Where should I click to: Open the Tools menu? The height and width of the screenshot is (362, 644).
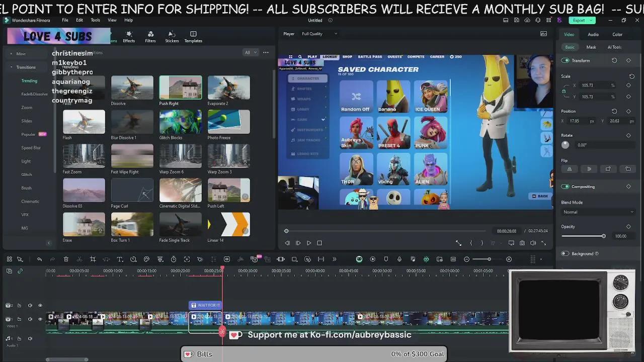coord(95,20)
